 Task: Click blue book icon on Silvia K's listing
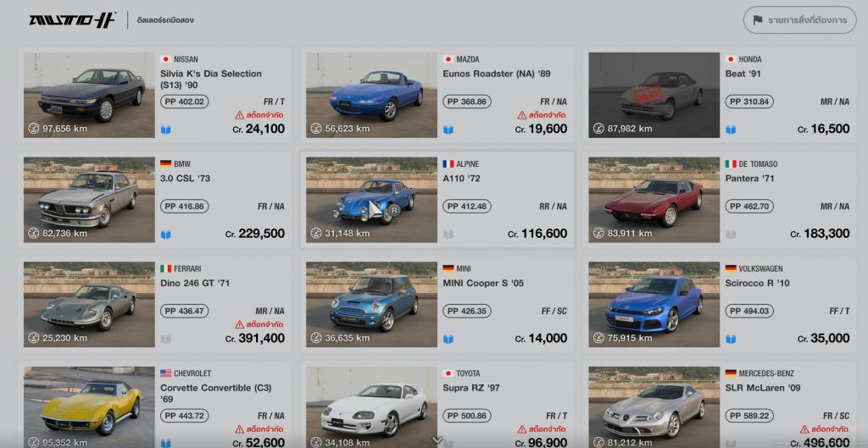coord(166,130)
